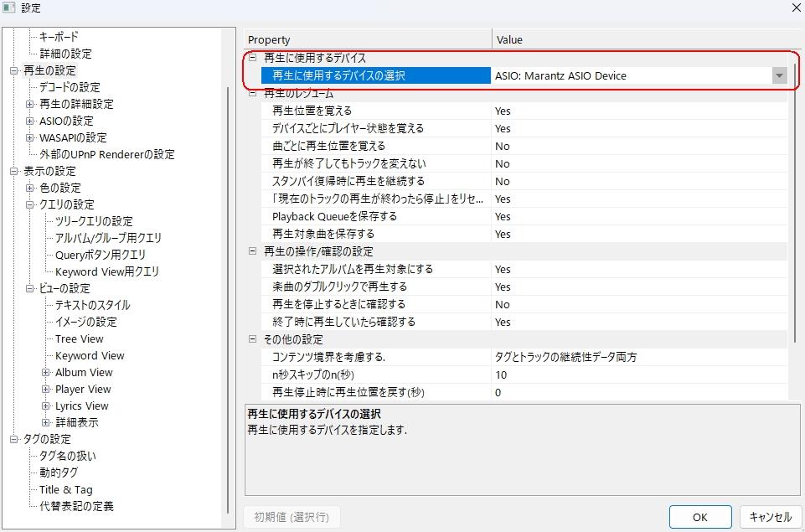Click the settings tree vertical scrollbar

[229, 300]
